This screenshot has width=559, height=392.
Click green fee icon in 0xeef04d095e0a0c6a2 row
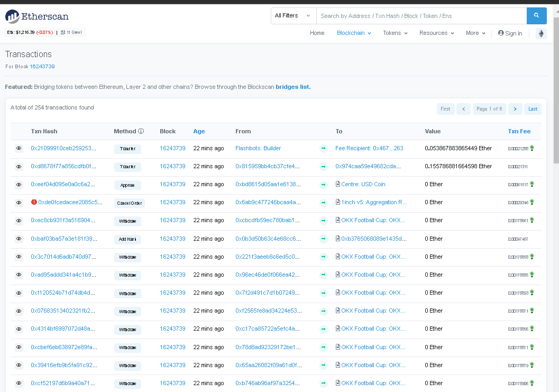tap(532, 184)
